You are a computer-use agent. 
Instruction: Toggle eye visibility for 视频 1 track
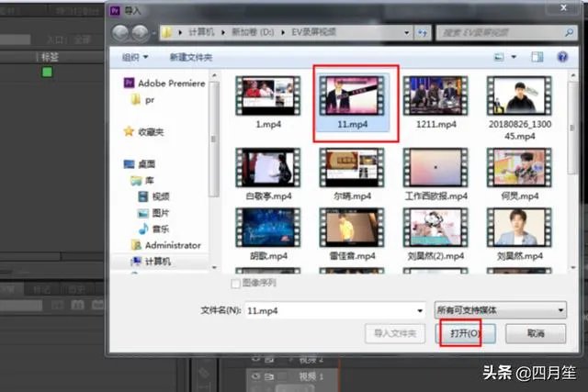pyautogui.click(x=256, y=375)
